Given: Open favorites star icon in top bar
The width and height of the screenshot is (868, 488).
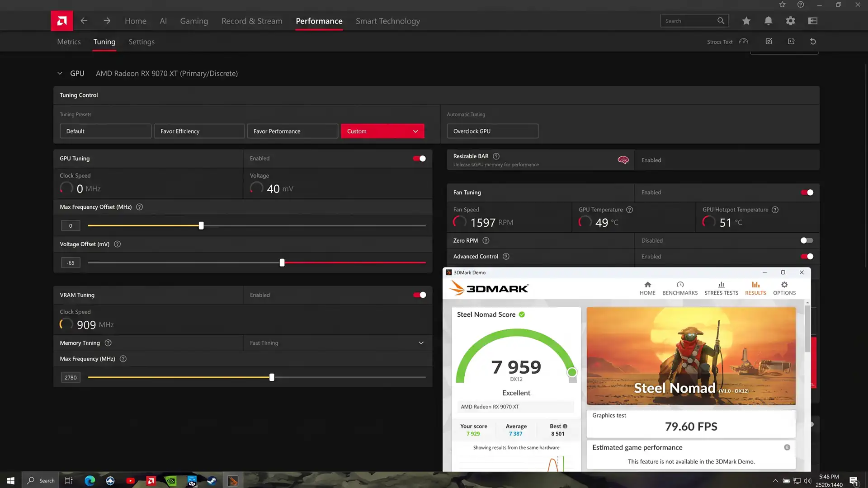Looking at the screenshot, I should [746, 21].
